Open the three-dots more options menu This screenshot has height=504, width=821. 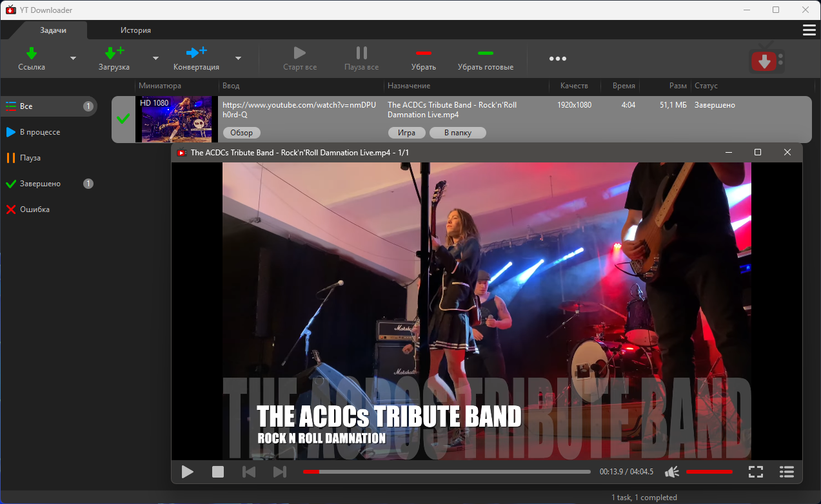(558, 59)
